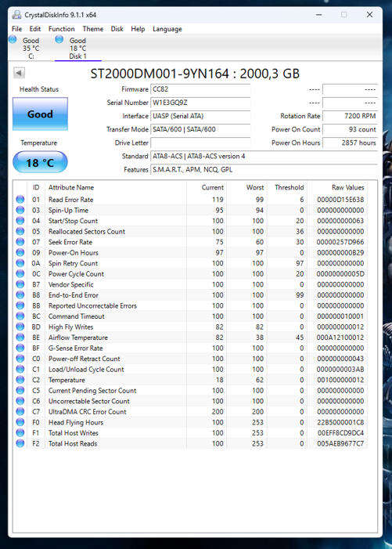Minimize the CrystalDiskInfo window
Image resolution: width=392 pixels, height=549 pixels.
point(319,15)
